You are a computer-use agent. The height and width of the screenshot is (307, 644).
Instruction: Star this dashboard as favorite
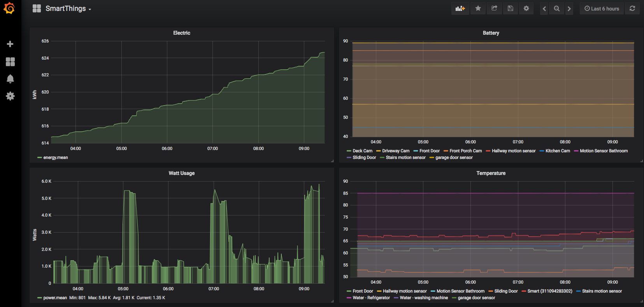[x=478, y=9]
